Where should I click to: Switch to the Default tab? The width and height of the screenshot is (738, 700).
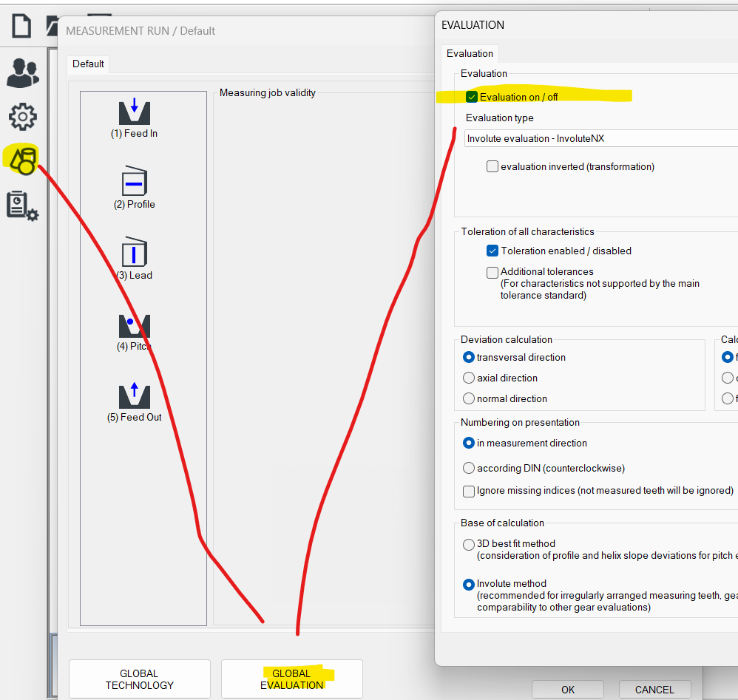(x=88, y=64)
